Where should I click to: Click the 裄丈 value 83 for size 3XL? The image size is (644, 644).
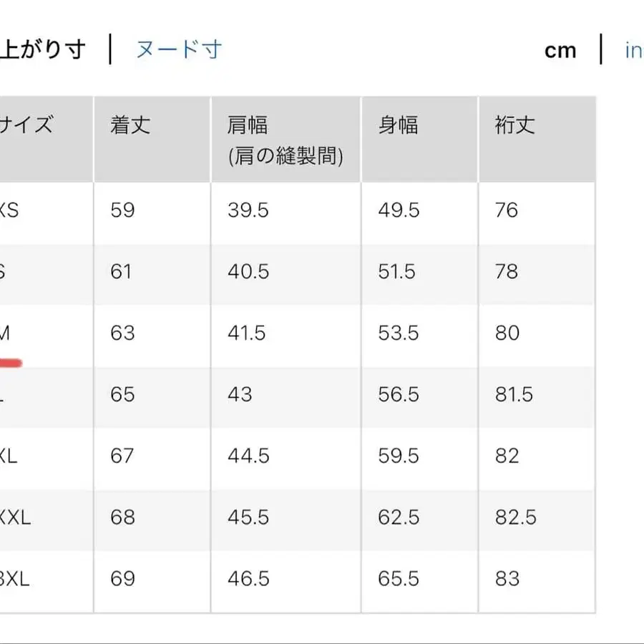(x=507, y=579)
